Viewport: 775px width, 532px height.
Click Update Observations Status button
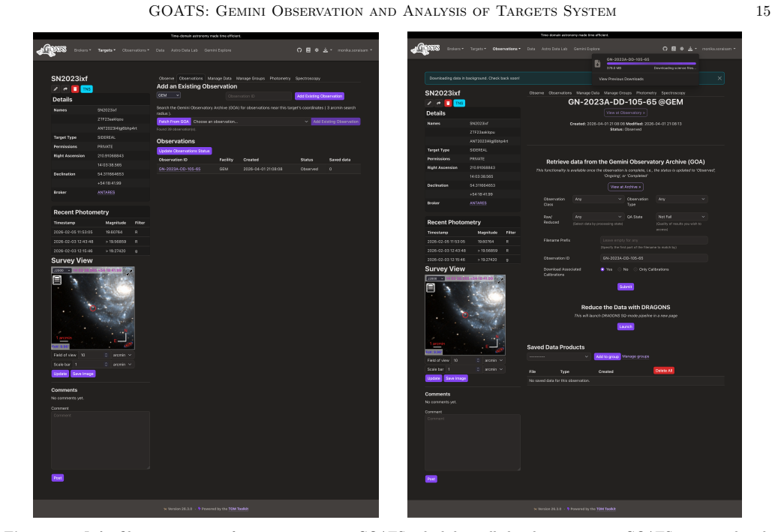pyautogui.click(x=185, y=151)
